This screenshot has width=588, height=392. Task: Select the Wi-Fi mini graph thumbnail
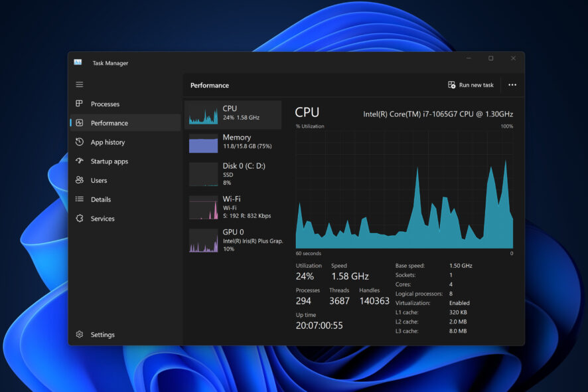[203, 207]
